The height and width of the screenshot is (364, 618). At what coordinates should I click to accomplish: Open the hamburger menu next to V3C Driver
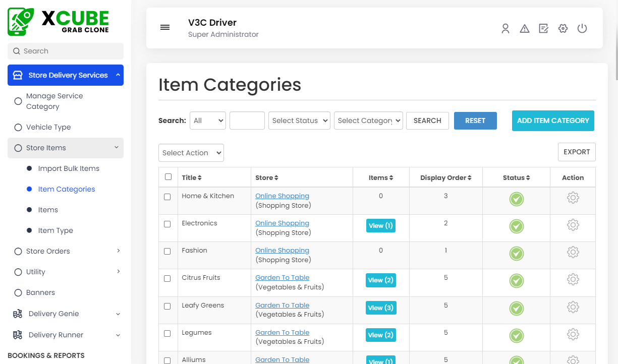point(165,27)
